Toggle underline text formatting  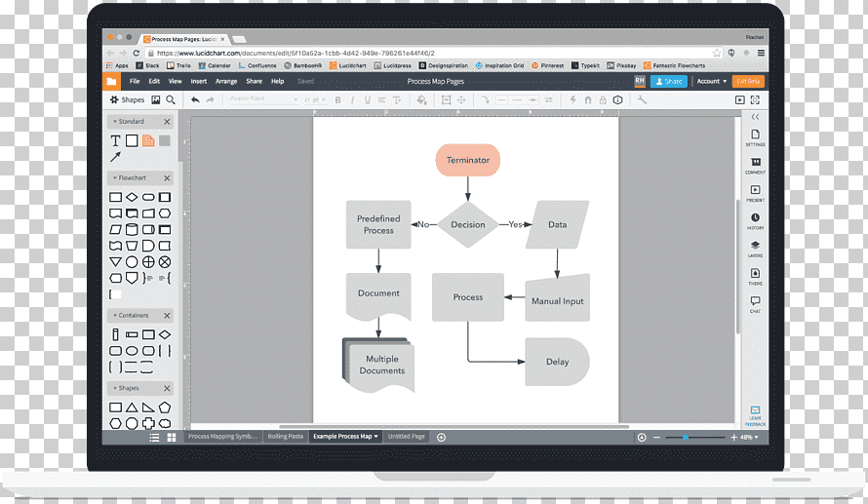[367, 100]
